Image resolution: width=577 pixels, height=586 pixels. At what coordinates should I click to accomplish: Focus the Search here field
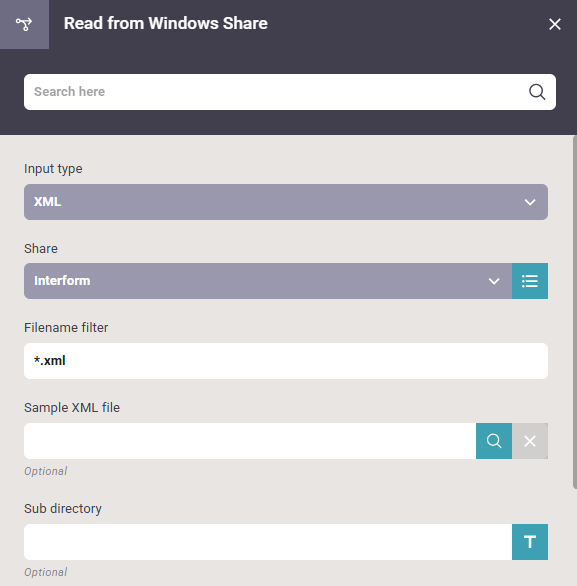[x=290, y=92]
